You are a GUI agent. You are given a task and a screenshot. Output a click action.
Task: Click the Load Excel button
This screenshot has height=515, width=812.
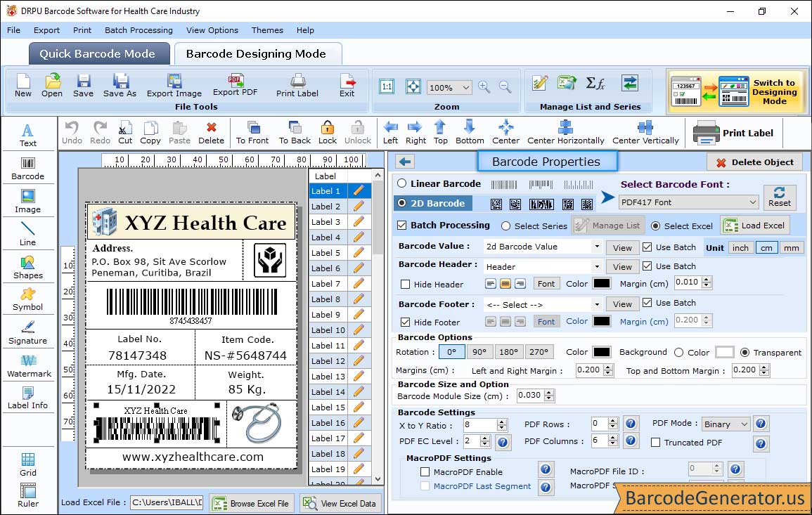[754, 226]
